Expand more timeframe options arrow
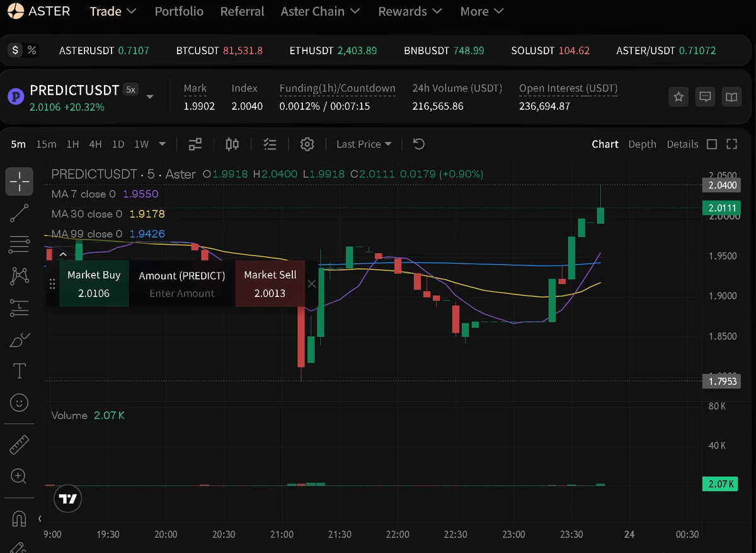 click(162, 144)
